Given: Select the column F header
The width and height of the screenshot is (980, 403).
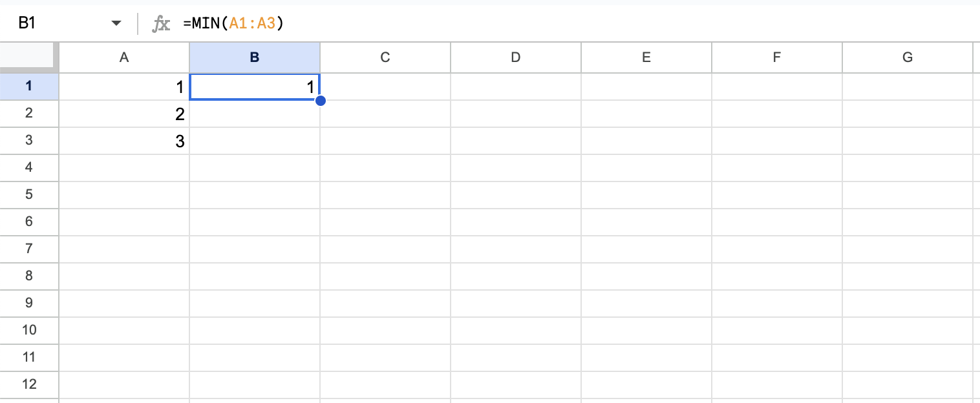Looking at the screenshot, I should [x=776, y=57].
